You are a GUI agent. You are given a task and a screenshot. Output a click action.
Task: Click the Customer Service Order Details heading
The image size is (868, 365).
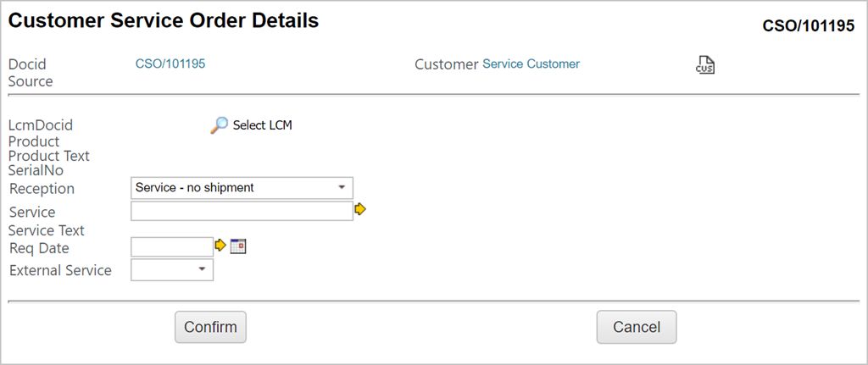tap(164, 21)
